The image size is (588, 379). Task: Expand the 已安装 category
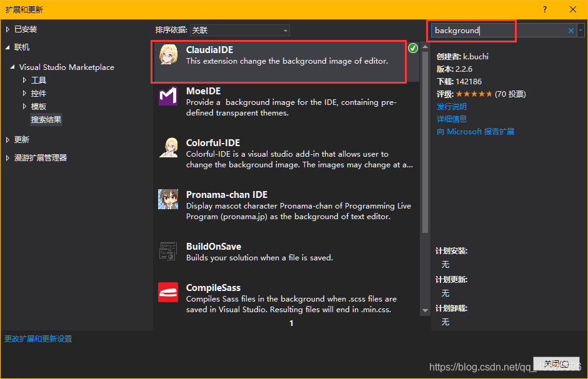point(7,29)
